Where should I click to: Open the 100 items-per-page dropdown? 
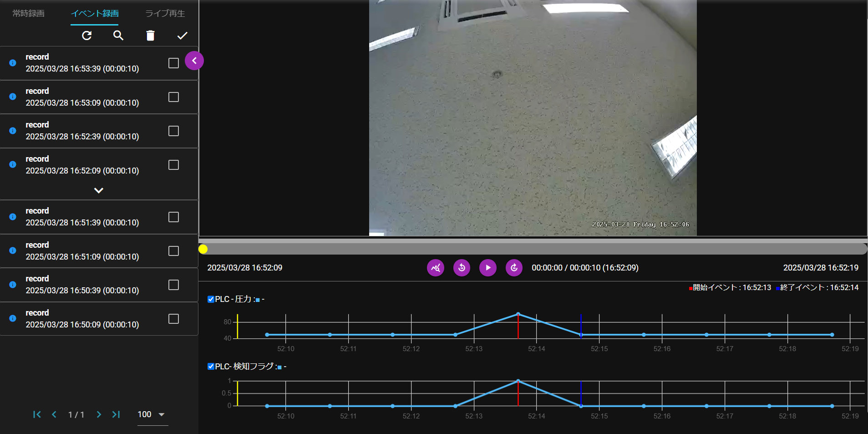click(152, 414)
